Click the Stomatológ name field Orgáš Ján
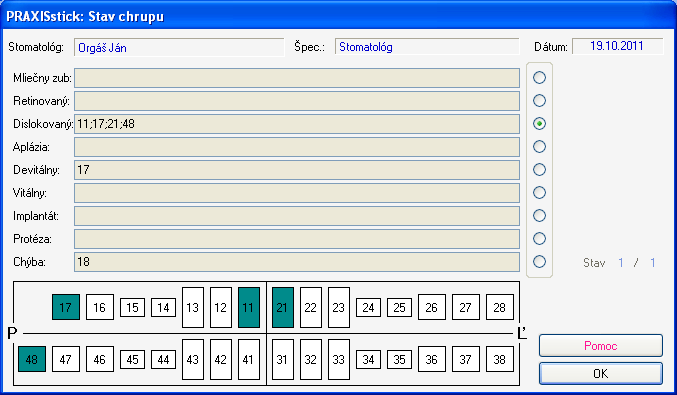Image resolution: width=677 pixels, height=395 pixels. pos(179,47)
